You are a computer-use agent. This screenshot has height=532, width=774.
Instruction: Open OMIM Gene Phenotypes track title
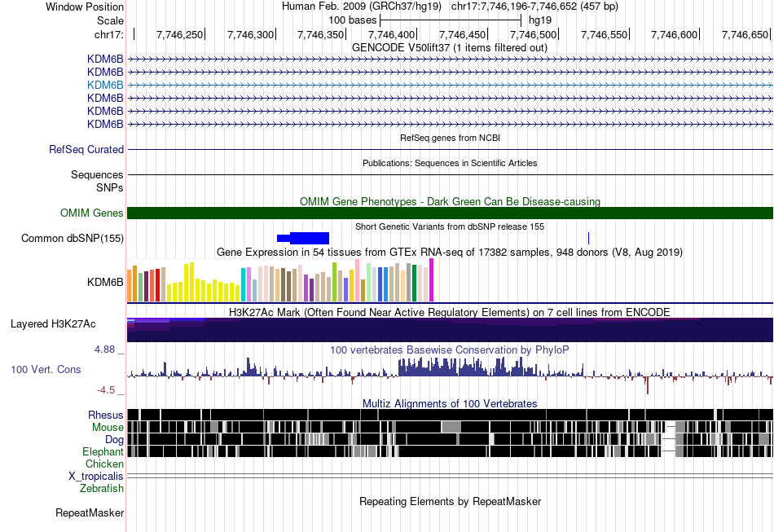450,201
